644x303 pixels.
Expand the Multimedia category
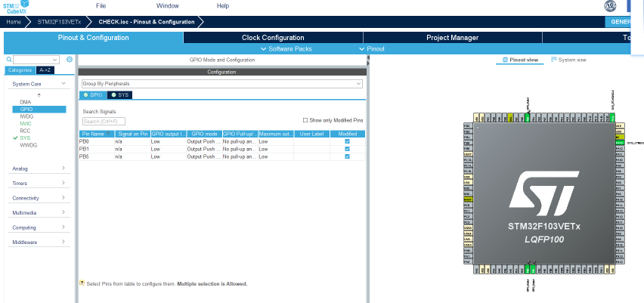pyautogui.click(x=63, y=212)
